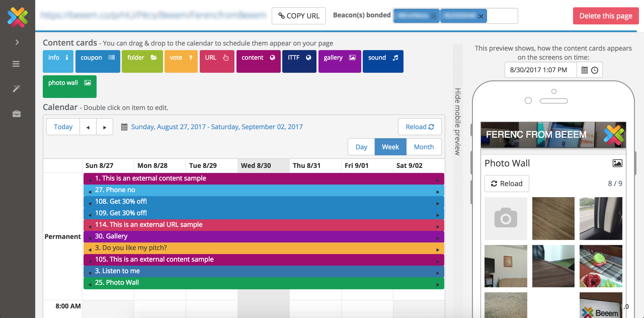This screenshot has height=318, width=644.
Task: Open the briefcase sidebar icon
Action: coord(17,114)
